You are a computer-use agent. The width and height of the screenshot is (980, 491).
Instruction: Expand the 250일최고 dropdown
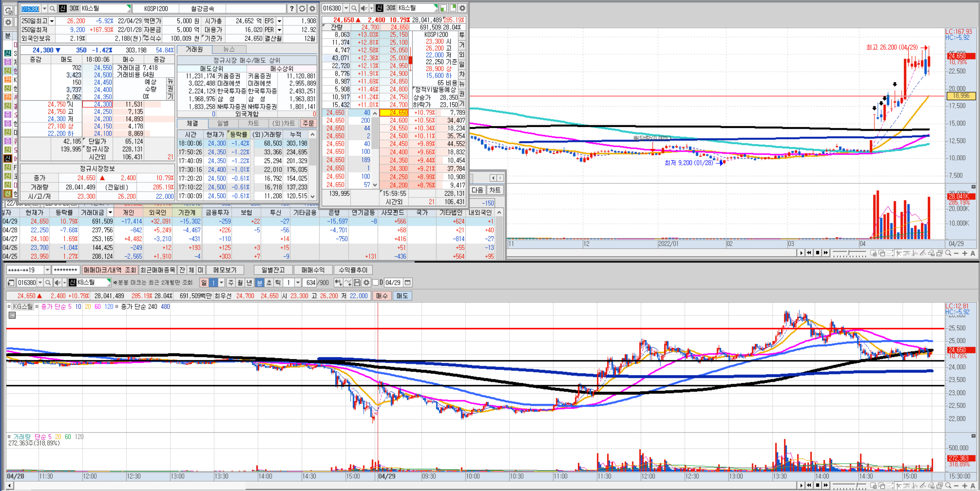coord(52,21)
